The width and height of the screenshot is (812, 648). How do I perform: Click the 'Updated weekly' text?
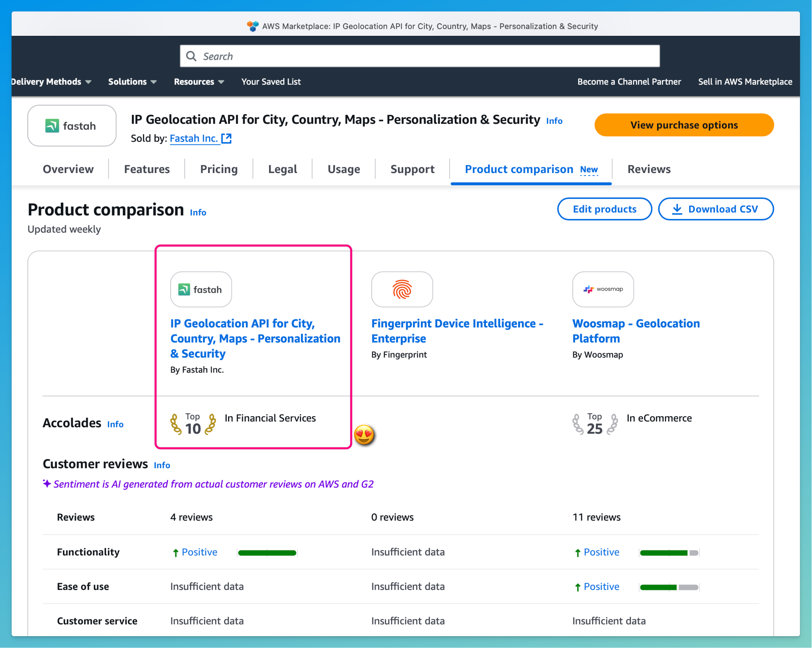pos(64,229)
